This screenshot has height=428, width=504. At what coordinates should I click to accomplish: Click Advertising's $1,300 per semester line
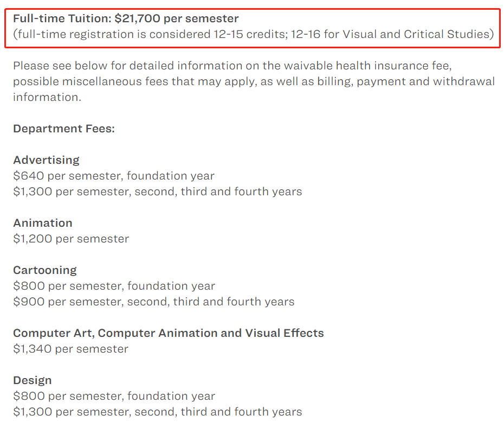coord(157,191)
